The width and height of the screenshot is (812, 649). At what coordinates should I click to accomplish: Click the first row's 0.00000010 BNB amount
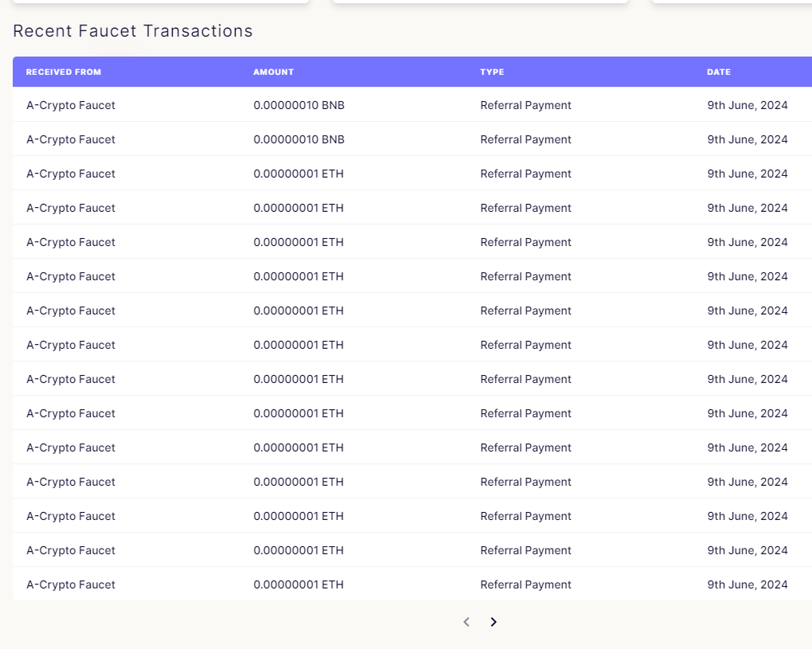(x=299, y=105)
